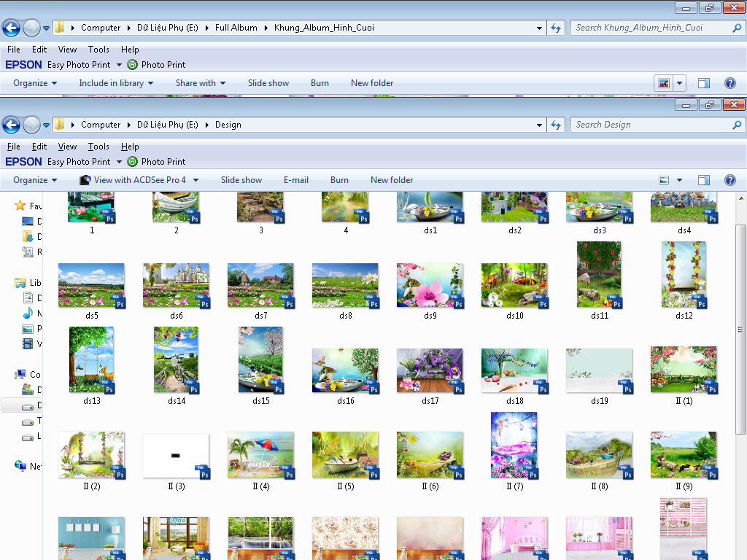The width and height of the screenshot is (747, 560).
Task: Expand Organize dropdown in Khung_Album_Hinh_Cuoi window
Action: coord(35,83)
